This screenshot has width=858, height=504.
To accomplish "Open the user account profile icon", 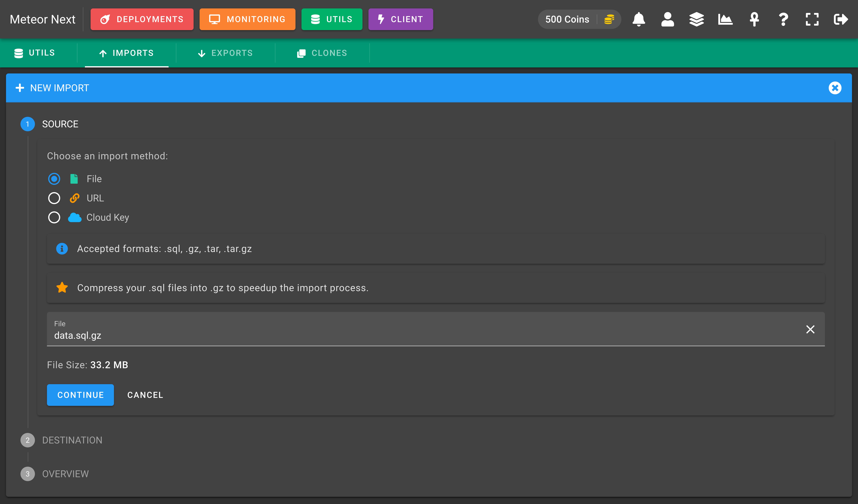I will [x=668, y=19].
